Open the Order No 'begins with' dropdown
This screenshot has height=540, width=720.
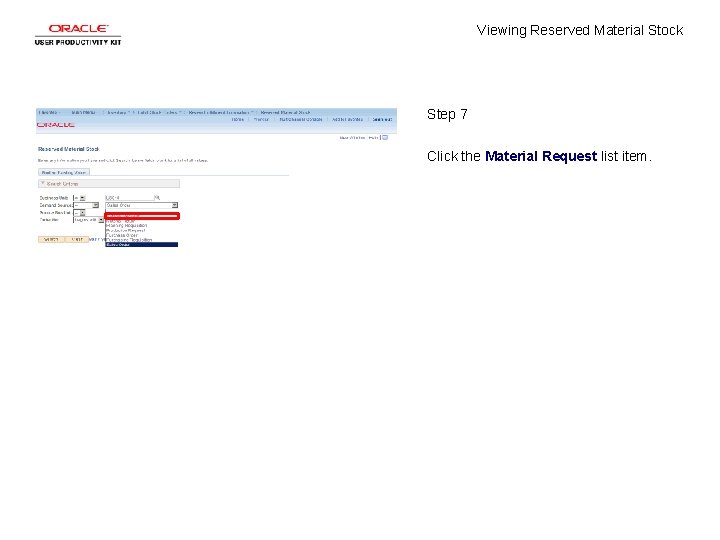coord(89,220)
